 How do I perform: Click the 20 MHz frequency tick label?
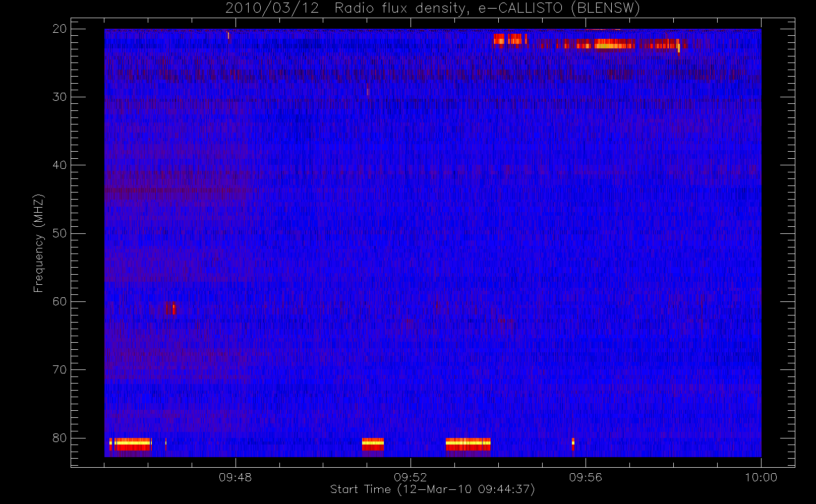(x=60, y=29)
